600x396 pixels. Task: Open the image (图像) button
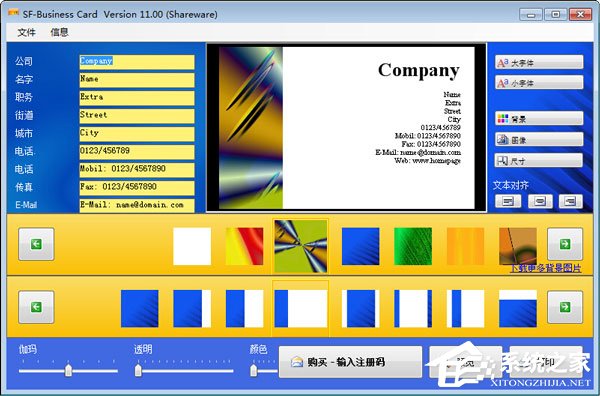[539, 140]
